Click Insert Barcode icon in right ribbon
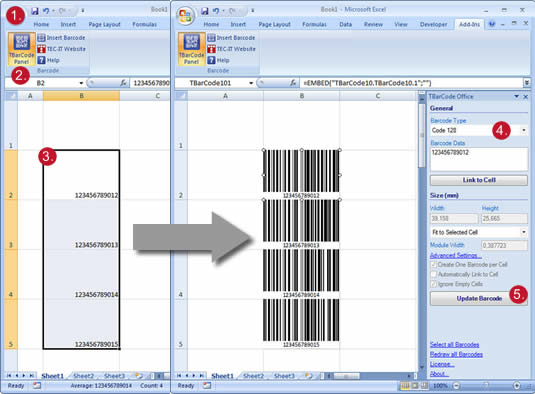Viewport: 535px width, 394px height. (x=211, y=38)
